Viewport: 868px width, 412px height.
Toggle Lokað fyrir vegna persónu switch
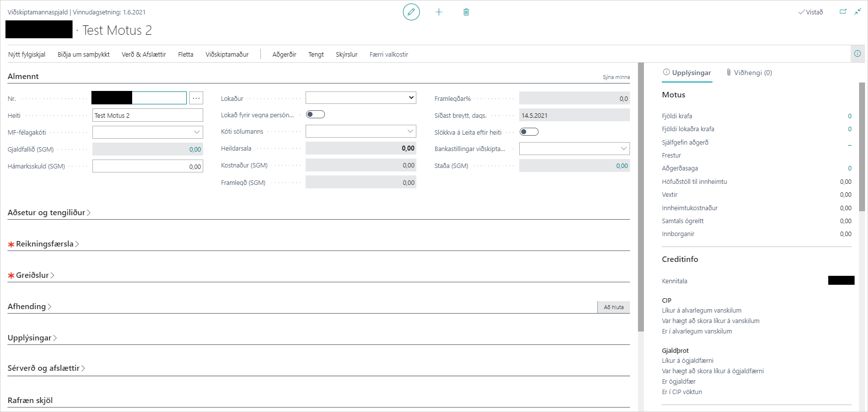pyautogui.click(x=316, y=115)
